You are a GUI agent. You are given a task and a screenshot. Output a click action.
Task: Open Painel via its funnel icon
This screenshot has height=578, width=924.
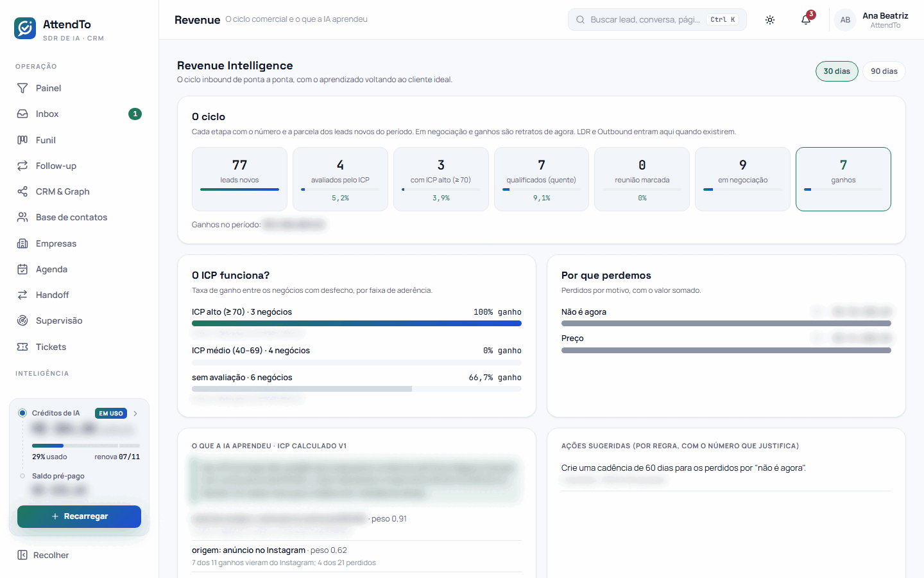tap(22, 88)
